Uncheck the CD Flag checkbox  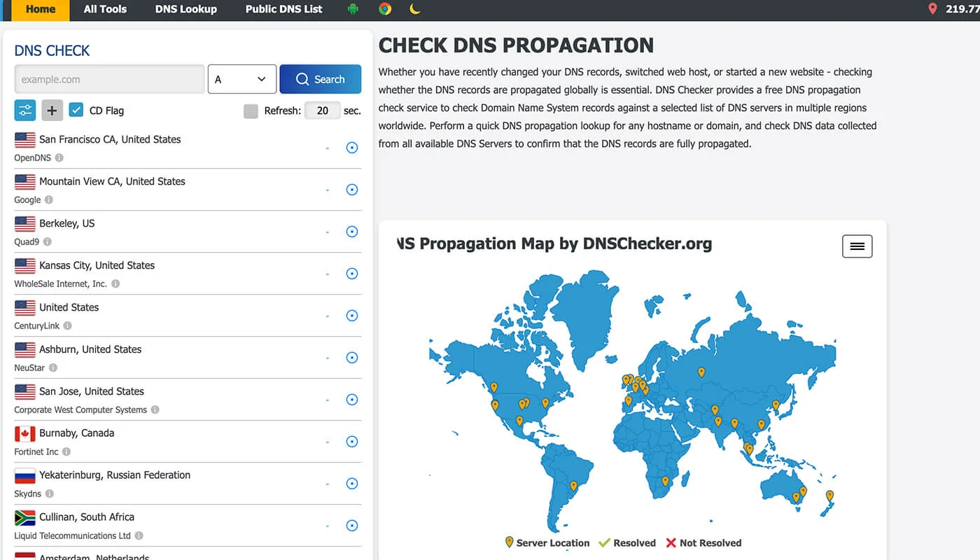[x=76, y=110]
